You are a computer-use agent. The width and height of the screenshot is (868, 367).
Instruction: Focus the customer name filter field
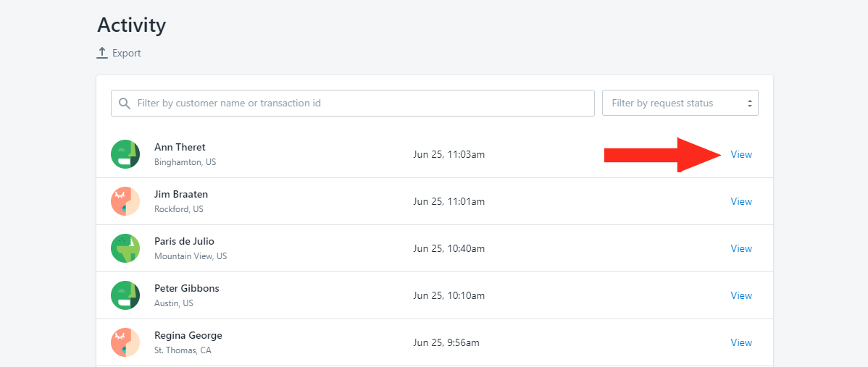click(353, 104)
